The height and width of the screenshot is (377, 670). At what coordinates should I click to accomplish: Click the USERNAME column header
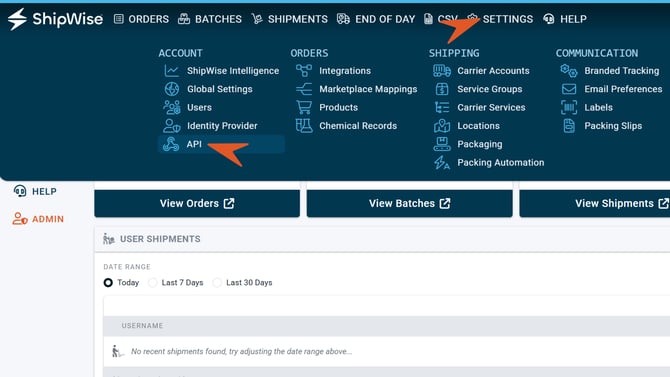[142, 326]
